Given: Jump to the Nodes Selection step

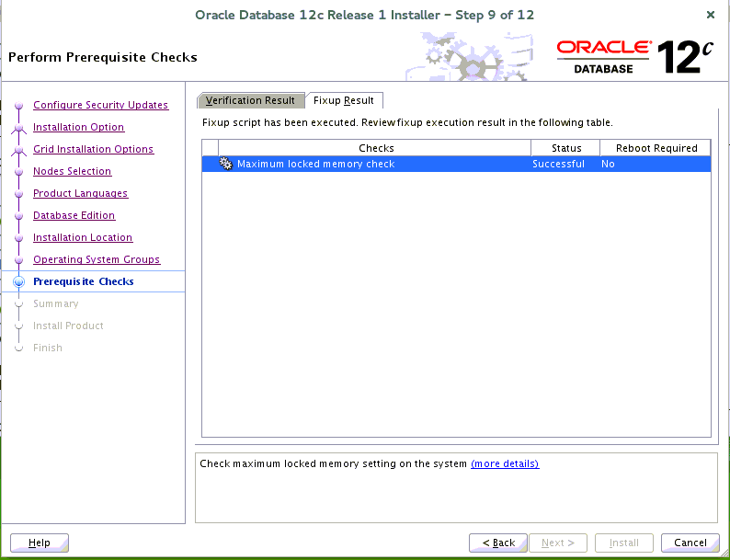Looking at the screenshot, I should click(72, 171).
